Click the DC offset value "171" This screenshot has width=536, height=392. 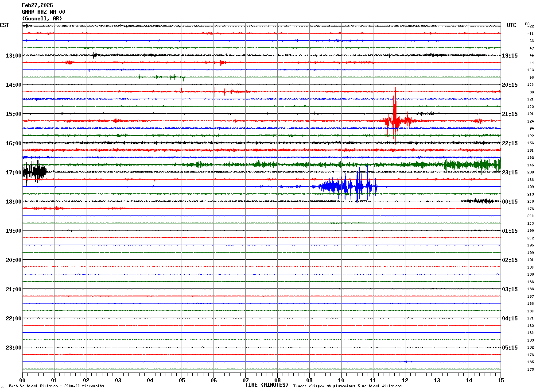point(530,319)
